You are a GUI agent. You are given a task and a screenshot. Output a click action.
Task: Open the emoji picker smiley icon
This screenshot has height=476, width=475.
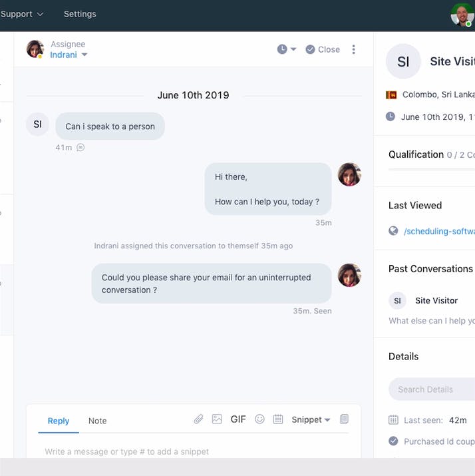click(259, 419)
